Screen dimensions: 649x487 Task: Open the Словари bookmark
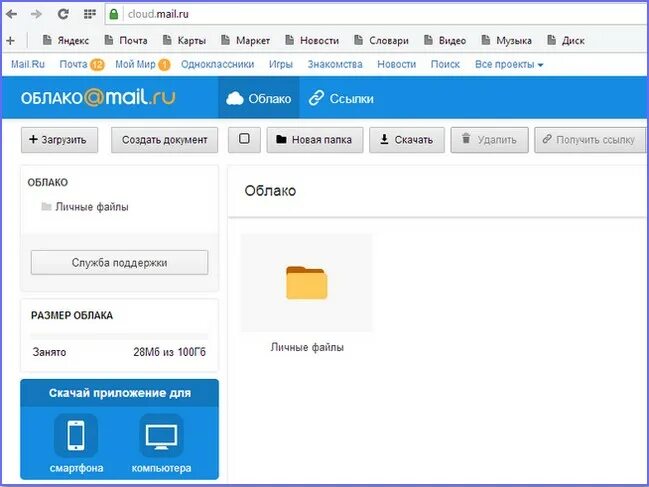382,41
